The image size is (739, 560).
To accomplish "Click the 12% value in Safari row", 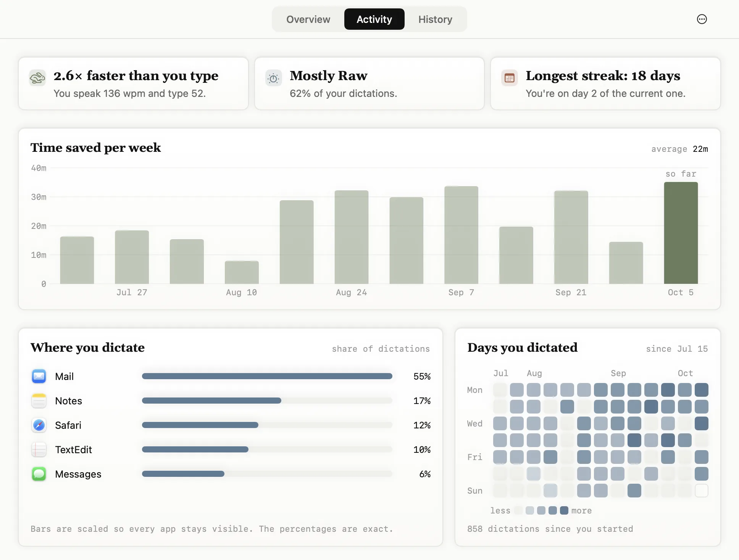I will pos(422,425).
